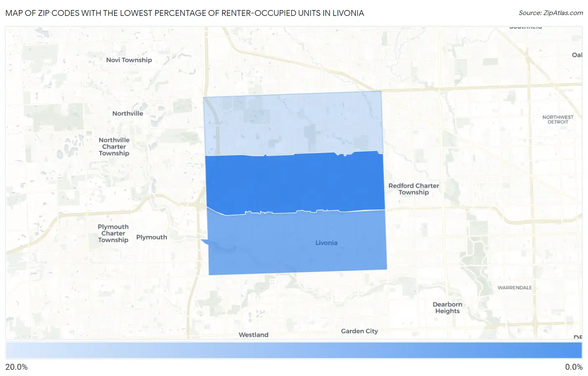588x376 pixels.
Task: Click the Northville map label
Action: [x=128, y=113]
